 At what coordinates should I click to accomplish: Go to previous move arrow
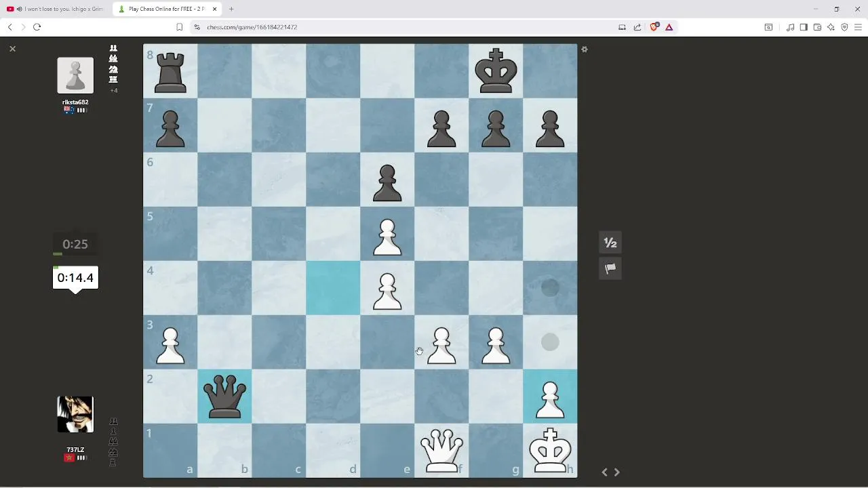[x=604, y=472]
